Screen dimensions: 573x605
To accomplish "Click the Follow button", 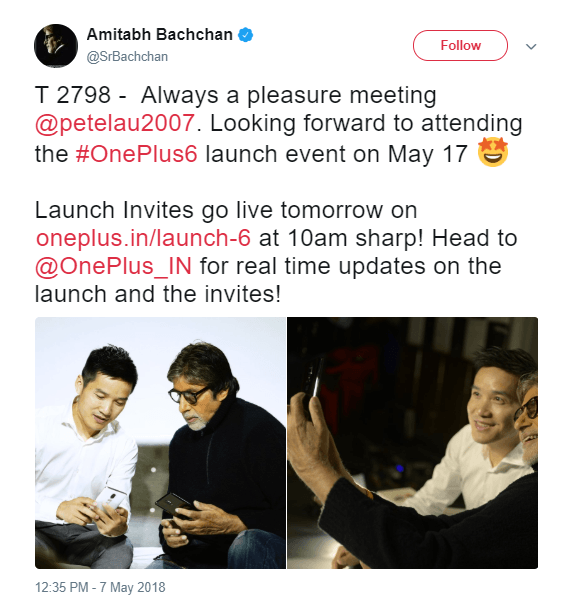I will tap(460, 46).
